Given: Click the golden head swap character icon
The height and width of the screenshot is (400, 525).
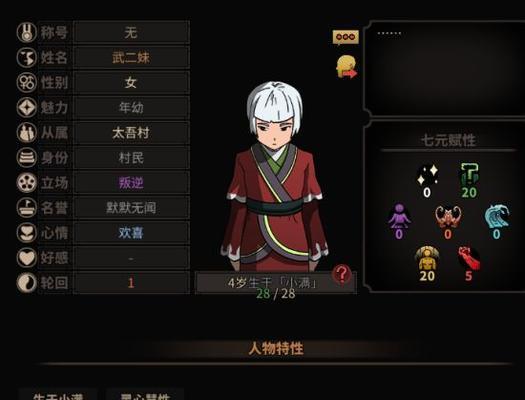Looking at the screenshot, I should tap(347, 67).
